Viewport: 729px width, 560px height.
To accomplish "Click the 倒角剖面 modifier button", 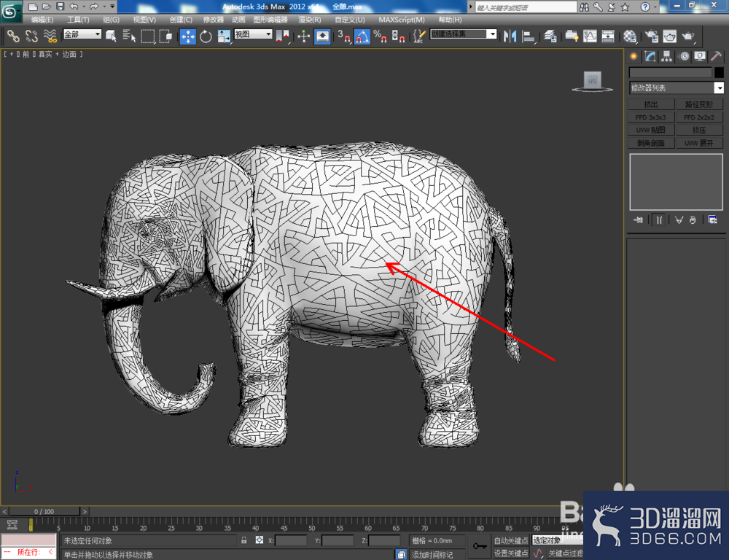I will (x=651, y=143).
